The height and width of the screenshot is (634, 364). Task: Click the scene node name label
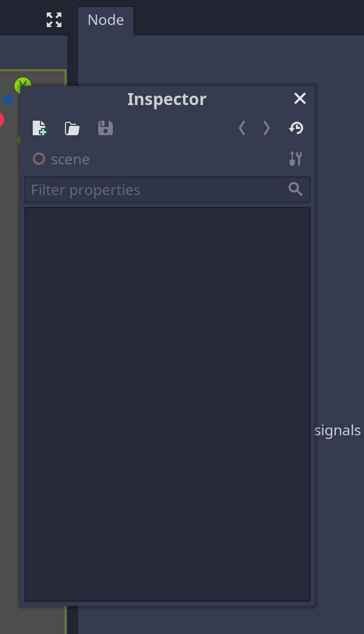coord(70,159)
